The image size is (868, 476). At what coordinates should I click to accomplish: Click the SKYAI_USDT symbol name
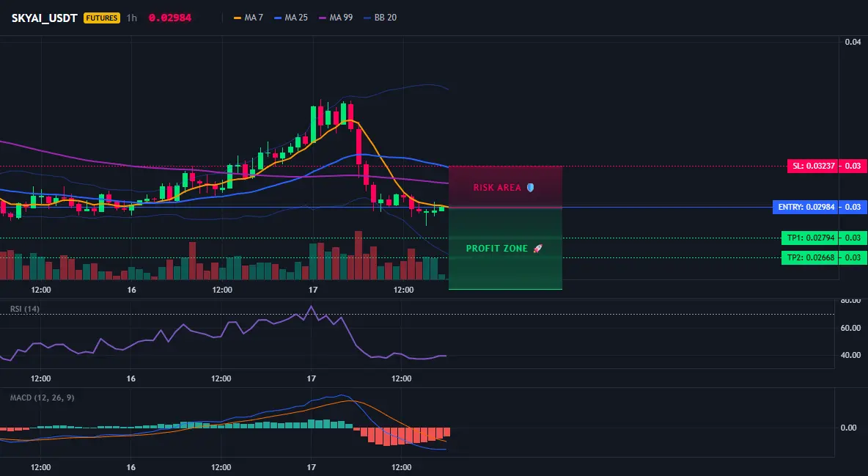click(x=44, y=18)
